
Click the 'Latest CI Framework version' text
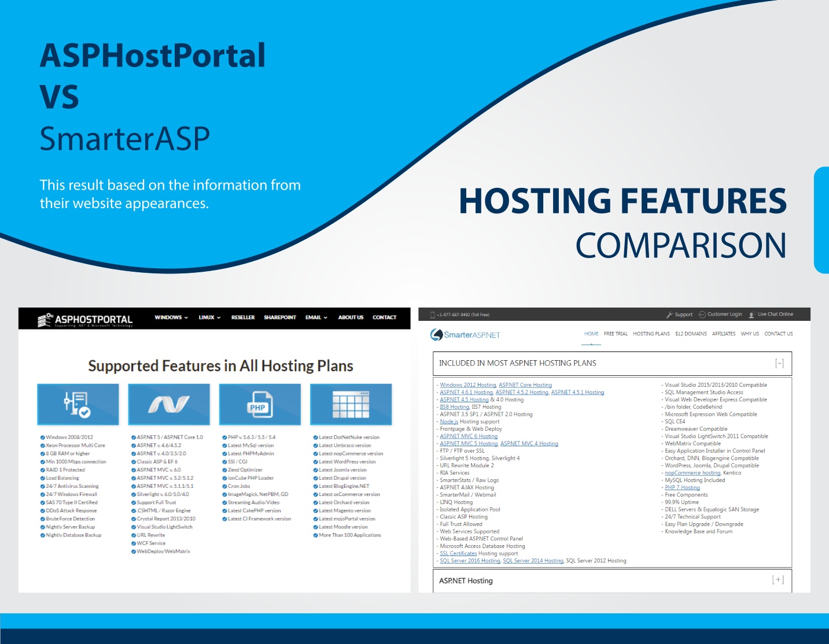point(259,519)
